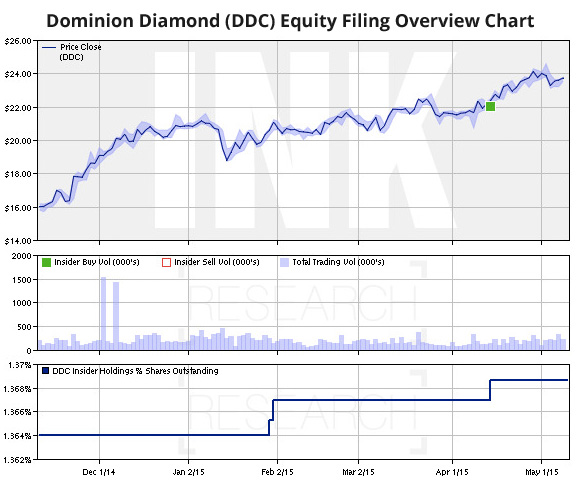The width and height of the screenshot is (580, 480).
Task: Click the 'Price Close (DDC)' legend label
Action: [80, 52]
